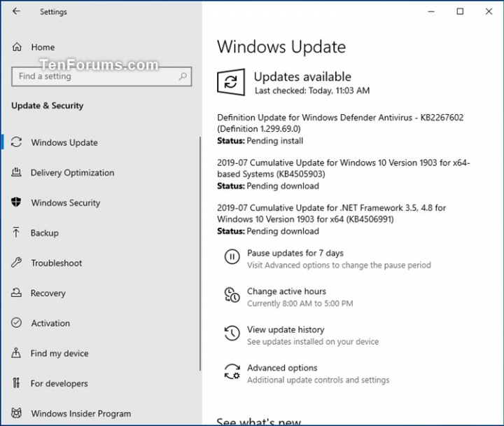The image size is (504, 426).
Task: Click the Activation checkmark circle icon
Action: click(16, 322)
